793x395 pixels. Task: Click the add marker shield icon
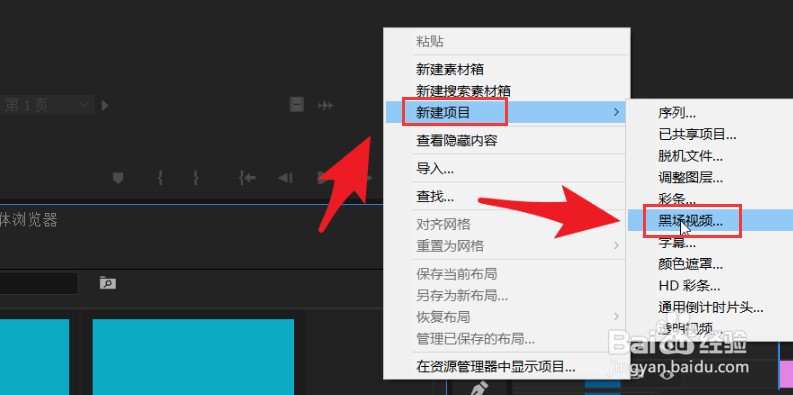coord(118,178)
